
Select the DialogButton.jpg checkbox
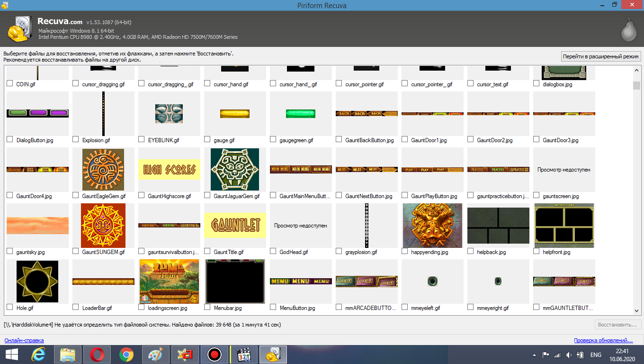pos(10,139)
